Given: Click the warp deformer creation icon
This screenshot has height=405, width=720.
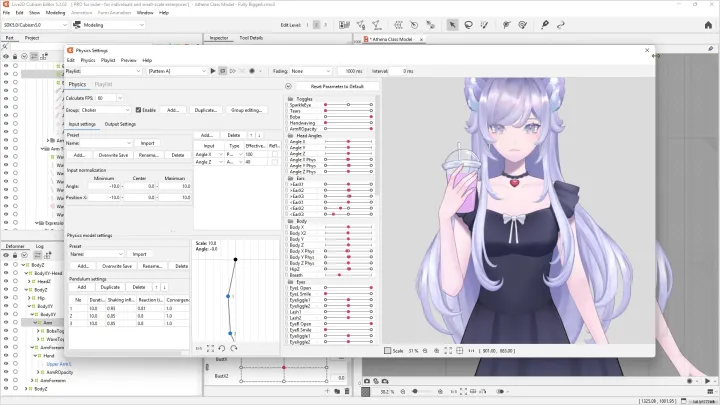Looking at the screenshot, I should click(x=398, y=25).
